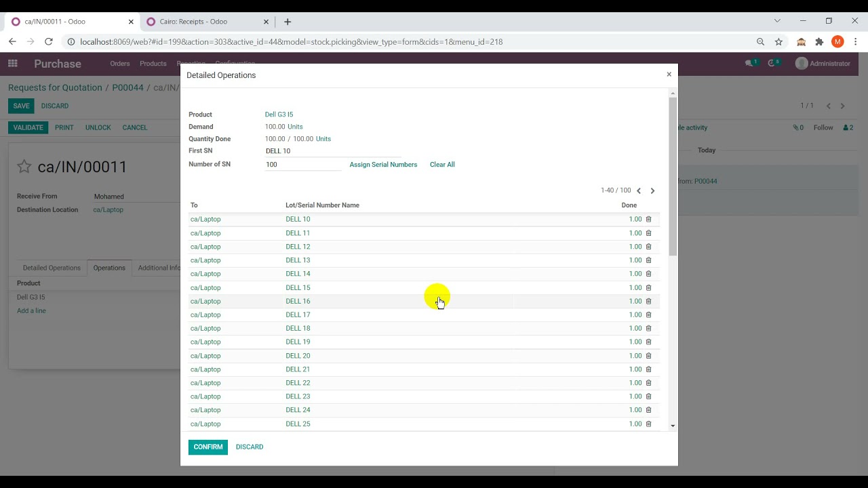This screenshot has width=868, height=488.
Task: Delete the DELL 13 serial number row
Action: [648, 260]
